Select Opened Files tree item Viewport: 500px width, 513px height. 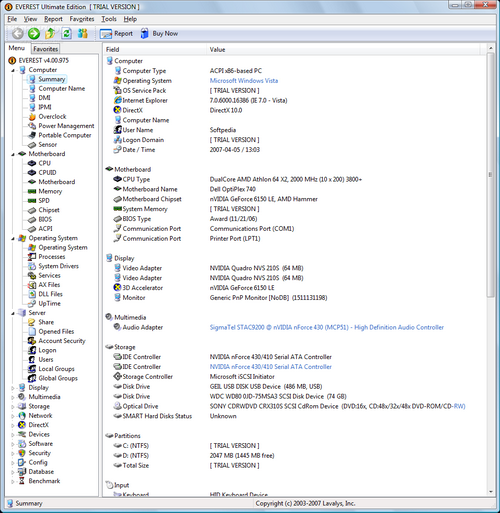pyautogui.click(x=56, y=331)
